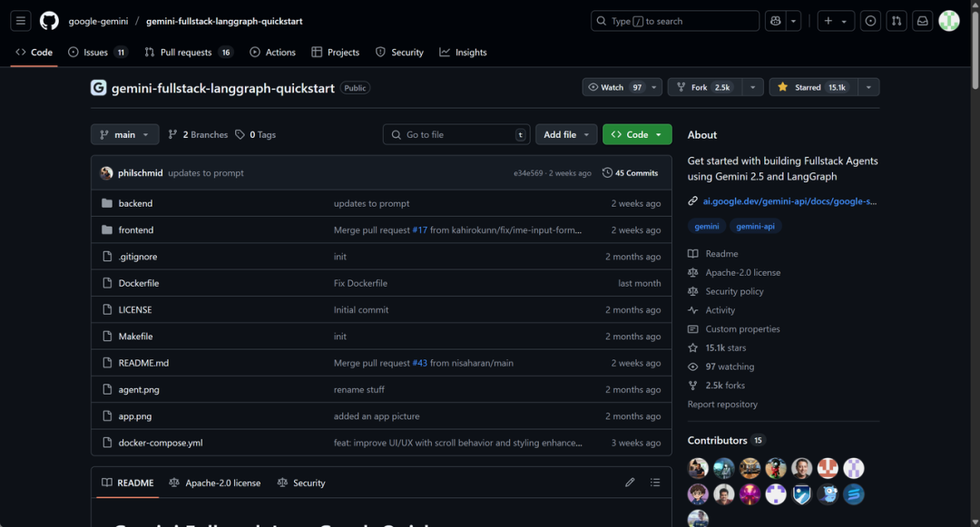Open the .gitignore file
Viewport: 980px width, 527px height.
pos(138,257)
